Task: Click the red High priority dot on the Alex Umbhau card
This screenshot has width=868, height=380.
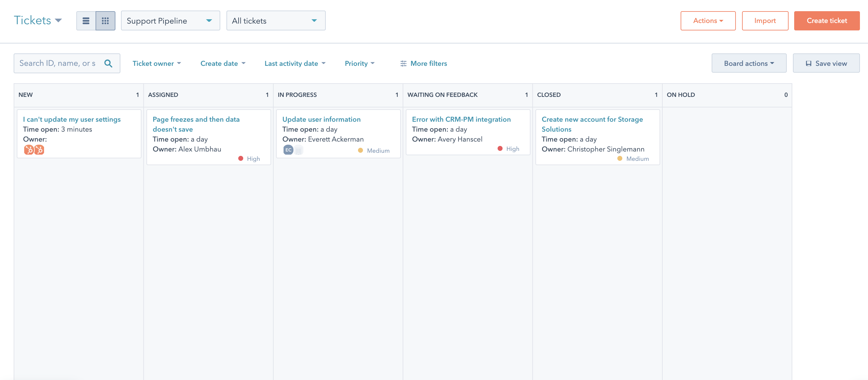Action: pyautogui.click(x=241, y=158)
